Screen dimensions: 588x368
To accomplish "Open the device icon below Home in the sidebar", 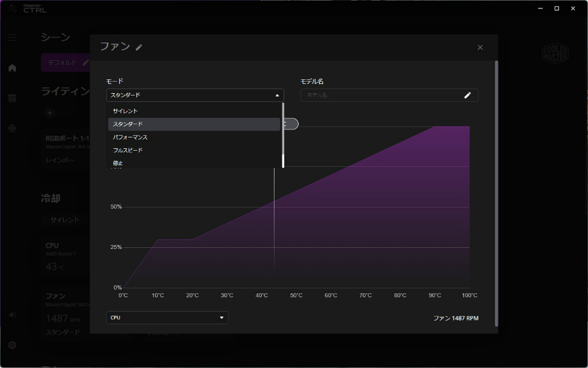I will [x=13, y=98].
